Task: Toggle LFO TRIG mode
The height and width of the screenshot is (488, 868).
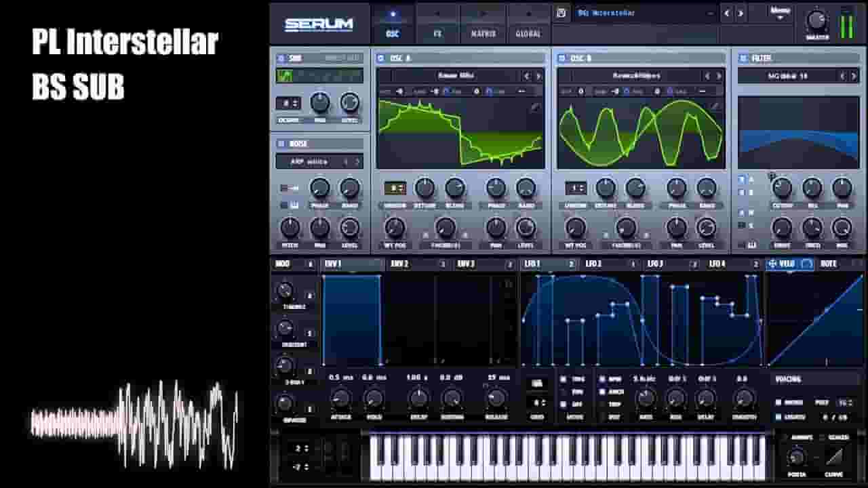Action: pyautogui.click(x=563, y=380)
